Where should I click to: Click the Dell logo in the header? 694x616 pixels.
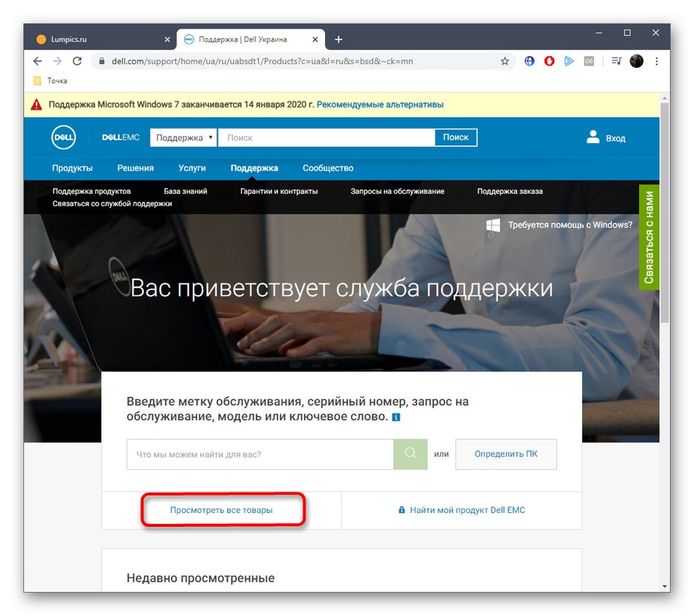coord(63,137)
